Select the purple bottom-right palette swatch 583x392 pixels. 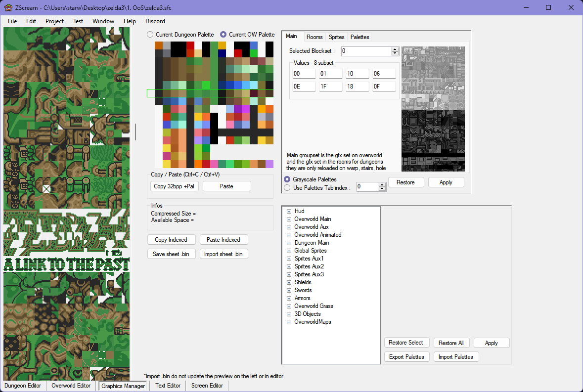click(x=269, y=164)
